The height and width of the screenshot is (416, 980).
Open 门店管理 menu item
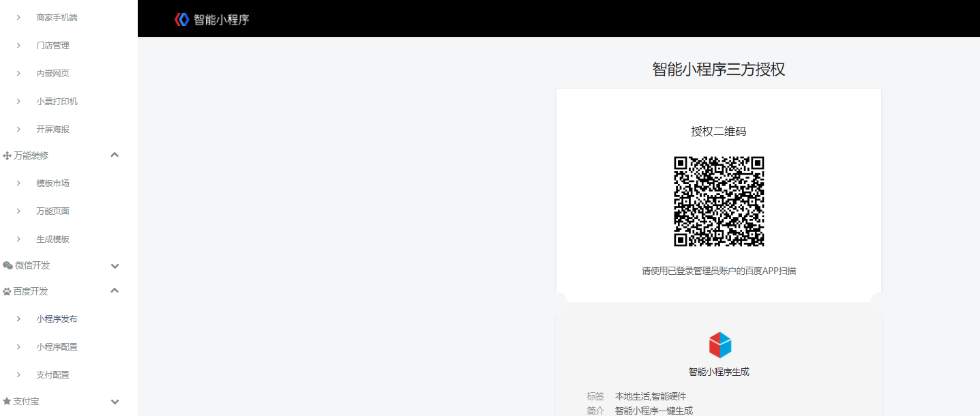[53, 45]
